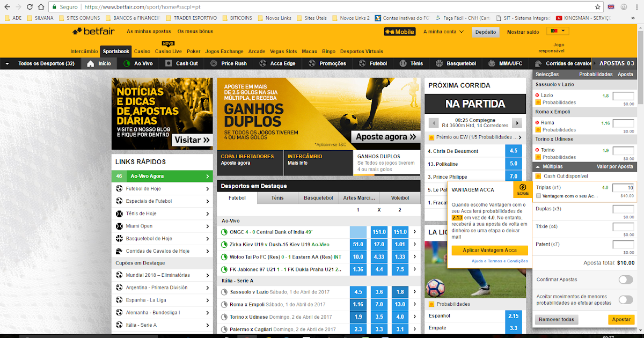The width and height of the screenshot is (644, 338).
Task: Click Triplas (x1) stake input field
Action: coord(624,188)
